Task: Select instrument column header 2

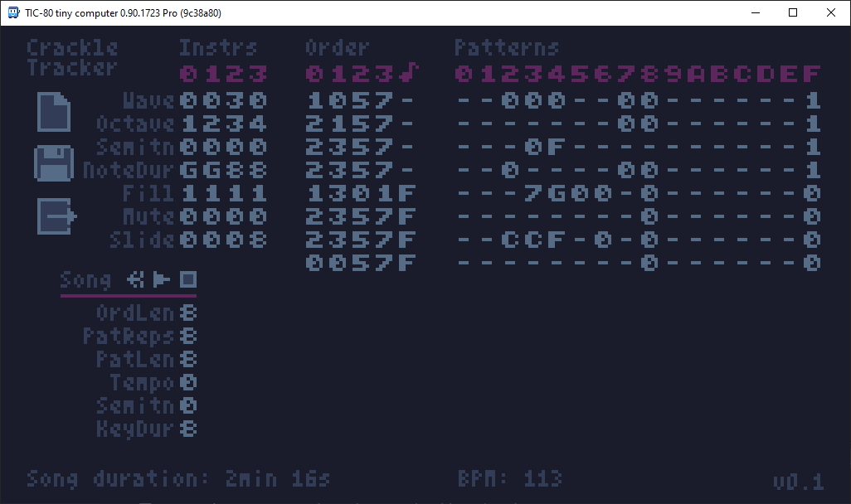Action: 235,73
